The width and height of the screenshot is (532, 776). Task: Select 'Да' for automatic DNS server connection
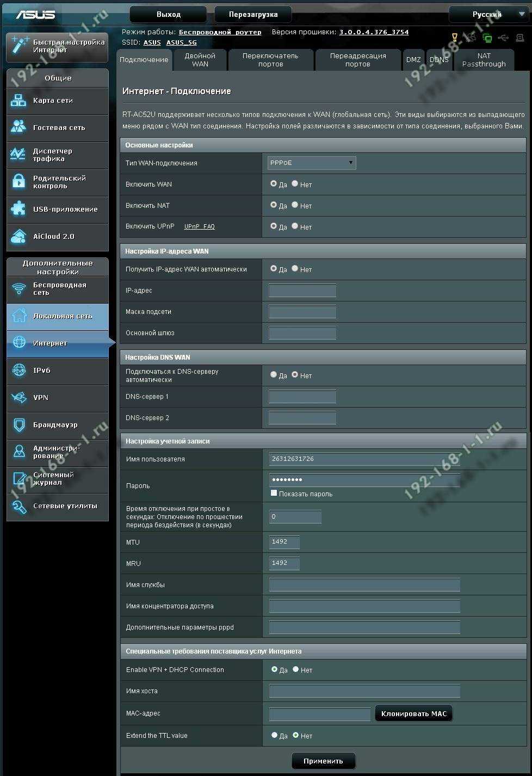point(274,375)
